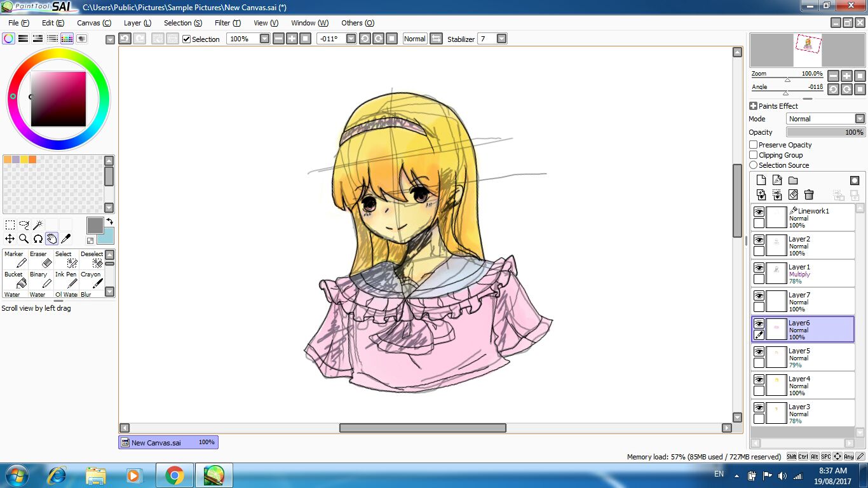Image resolution: width=868 pixels, height=488 pixels.
Task: Select the Selection Source radio button
Action: pos(754,165)
